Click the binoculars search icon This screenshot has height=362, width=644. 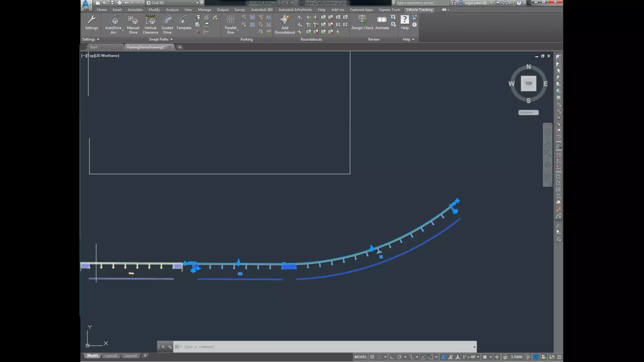click(453, 3)
